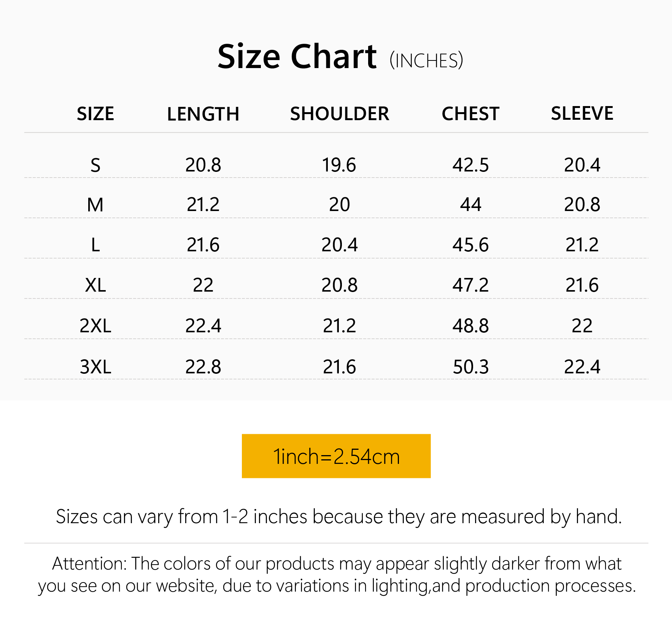Select the SLEEVE column header

pos(582,113)
